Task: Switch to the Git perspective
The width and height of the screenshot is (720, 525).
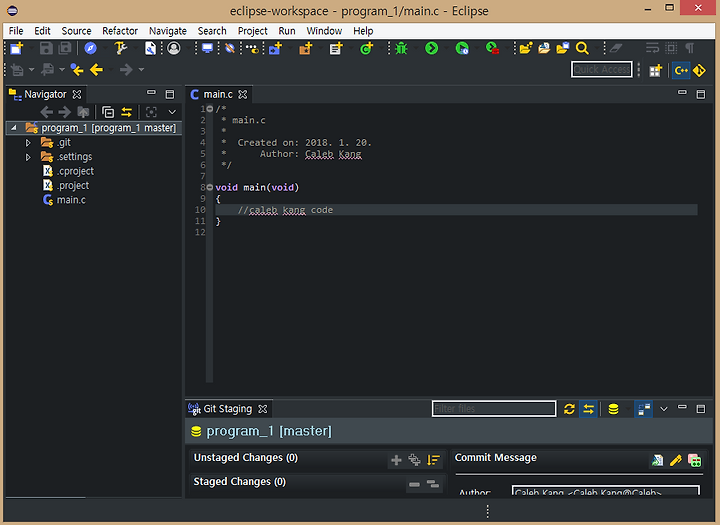Action: tap(699, 71)
